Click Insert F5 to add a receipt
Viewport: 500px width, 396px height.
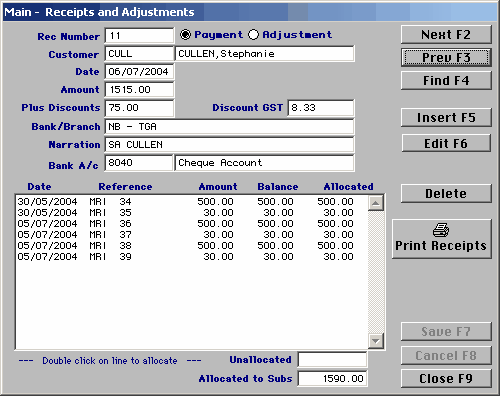tap(446, 118)
